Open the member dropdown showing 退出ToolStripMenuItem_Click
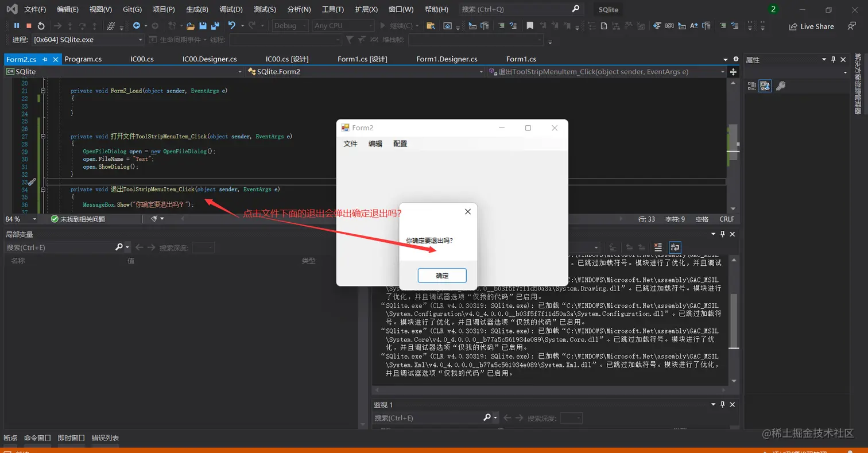 (x=606, y=72)
